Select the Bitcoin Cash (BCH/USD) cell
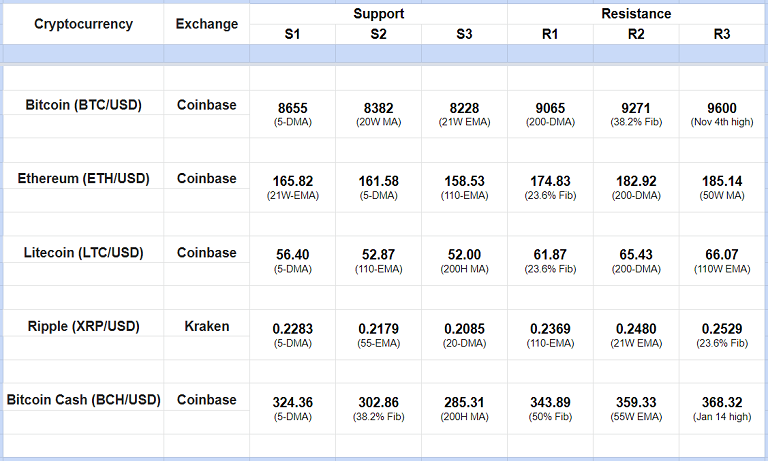Viewport: 768px width, 461px height. (83, 400)
